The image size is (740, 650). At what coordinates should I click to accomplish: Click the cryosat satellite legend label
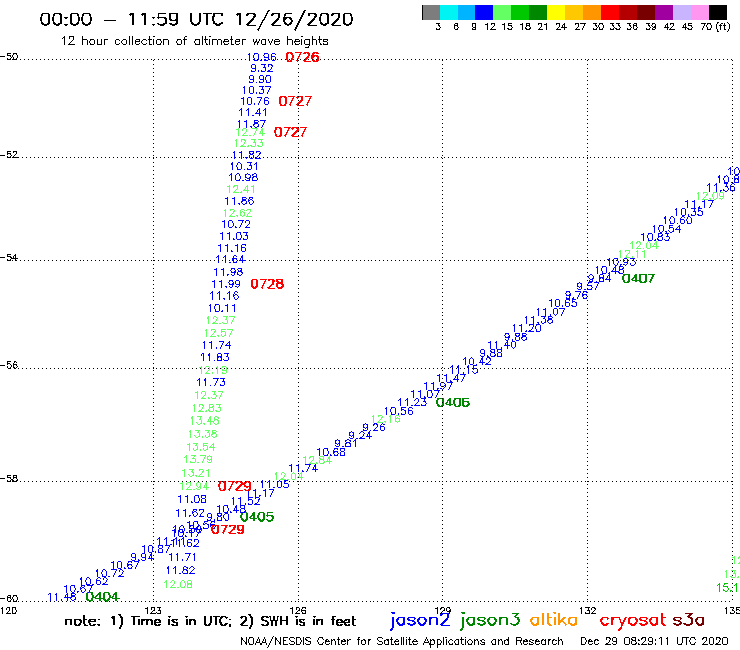[x=632, y=620]
